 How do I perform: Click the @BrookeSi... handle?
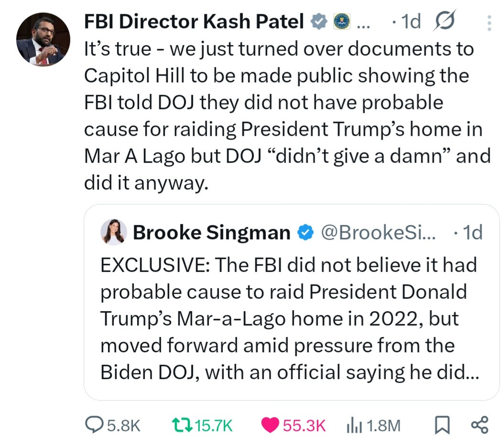(377, 233)
